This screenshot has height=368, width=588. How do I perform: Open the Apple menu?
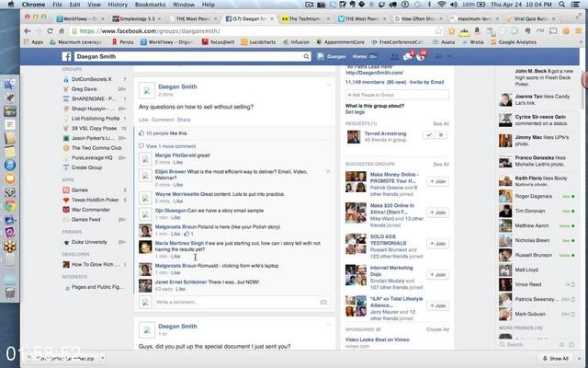(11, 5)
